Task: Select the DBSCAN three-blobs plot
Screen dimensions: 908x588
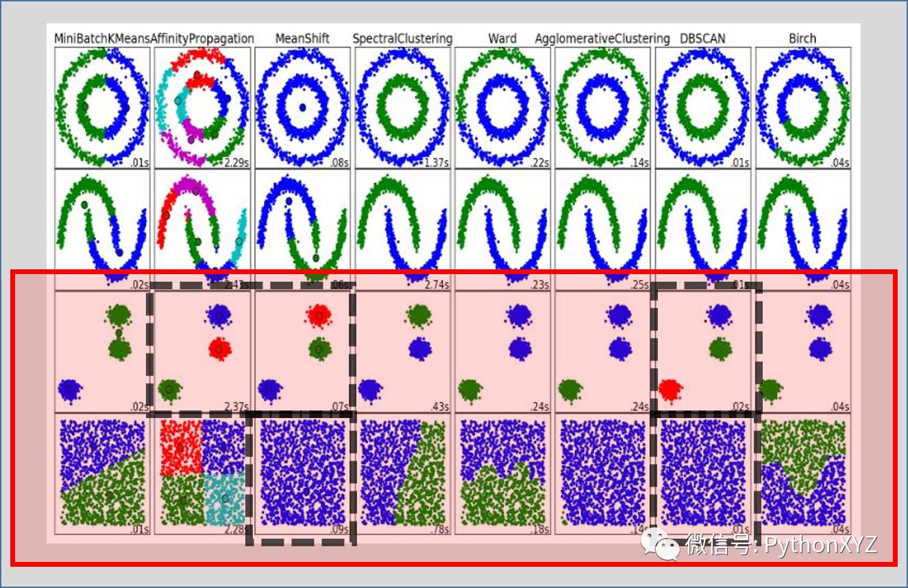Action: [x=703, y=352]
